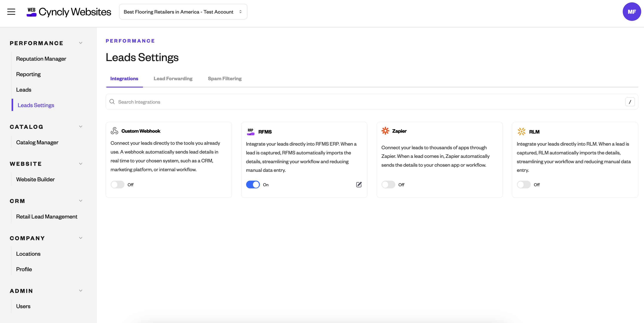Open the account selector dropdown
This screenshot has width=644, height=323.
point(183,12)
